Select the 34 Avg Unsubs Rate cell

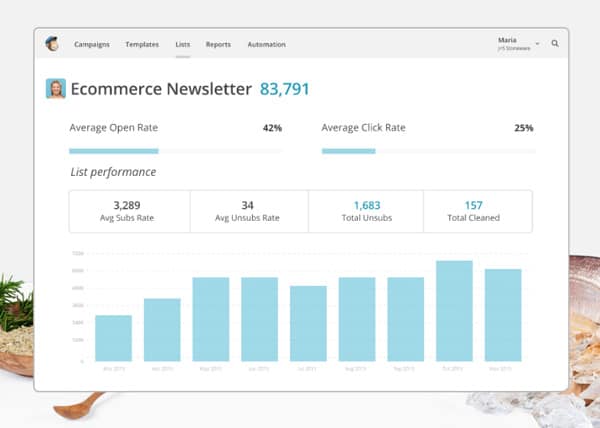[x=249, y=211]
